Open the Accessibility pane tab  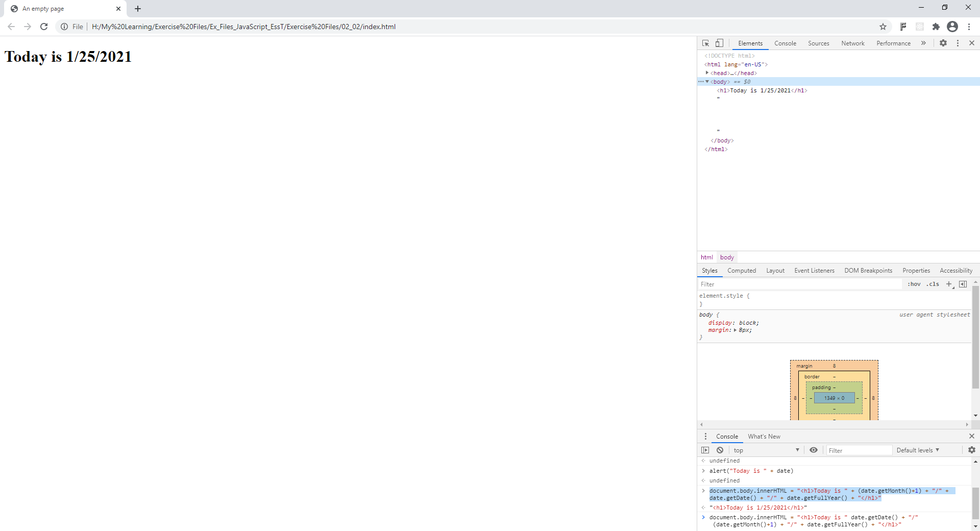956,271
